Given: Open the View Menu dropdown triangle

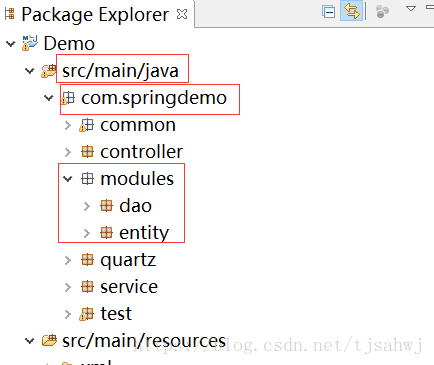Looking at the screenshot, I should tap(411, 8).
